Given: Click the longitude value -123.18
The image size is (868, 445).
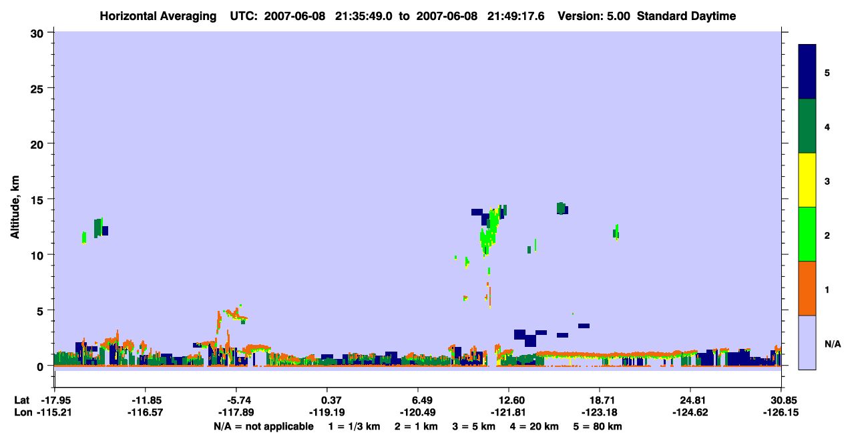Looking at the screenshot, I should pyautogui.click(x=600, y=413).
